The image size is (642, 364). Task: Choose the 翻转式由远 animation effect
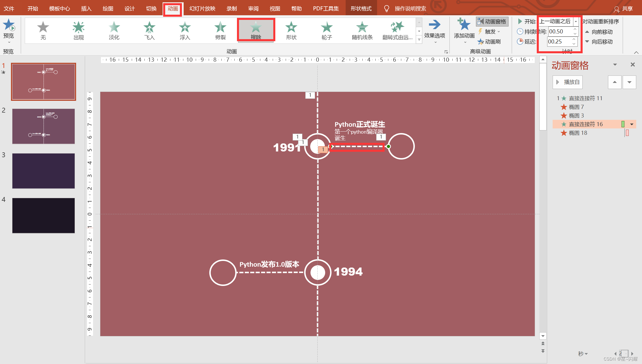tap(398, 31)
